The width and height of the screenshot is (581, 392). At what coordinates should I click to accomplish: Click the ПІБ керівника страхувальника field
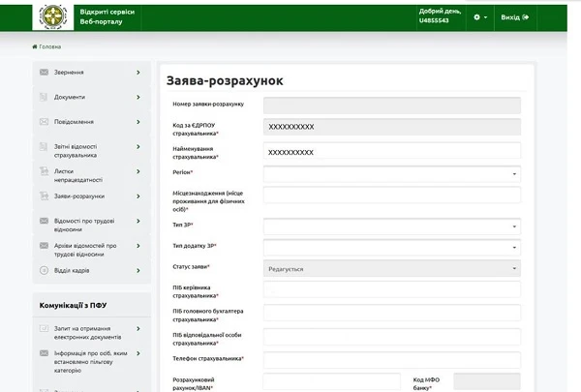pyautogui.click(x=391, y=289)
